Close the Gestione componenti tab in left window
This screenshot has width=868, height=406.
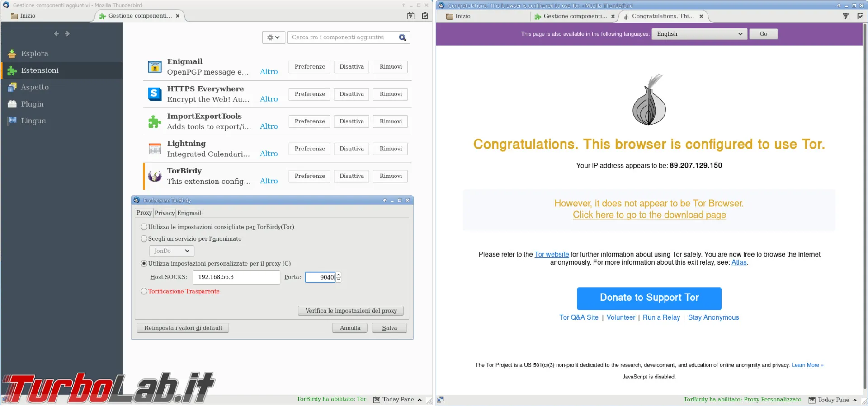pos(178,16)
